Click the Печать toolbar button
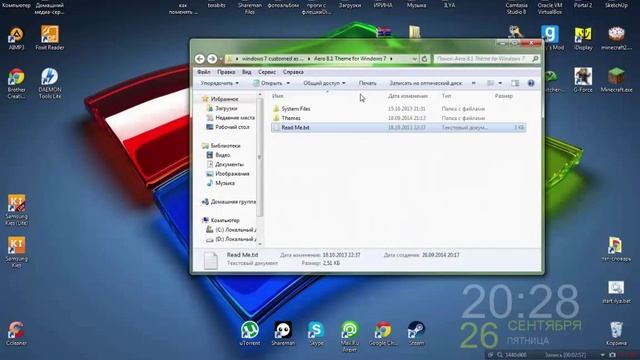The height and width of the screenshot is (360, 640). (x=367, y=83)
